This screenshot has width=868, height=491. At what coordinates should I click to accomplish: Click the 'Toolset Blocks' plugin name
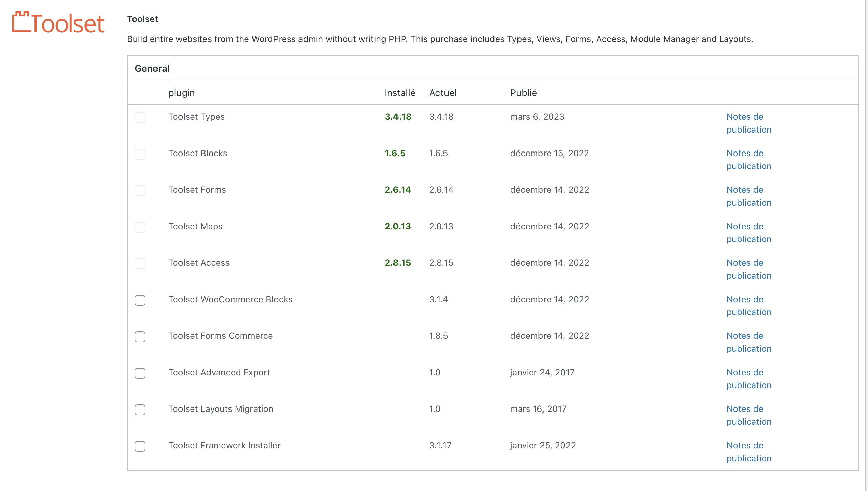198,153
